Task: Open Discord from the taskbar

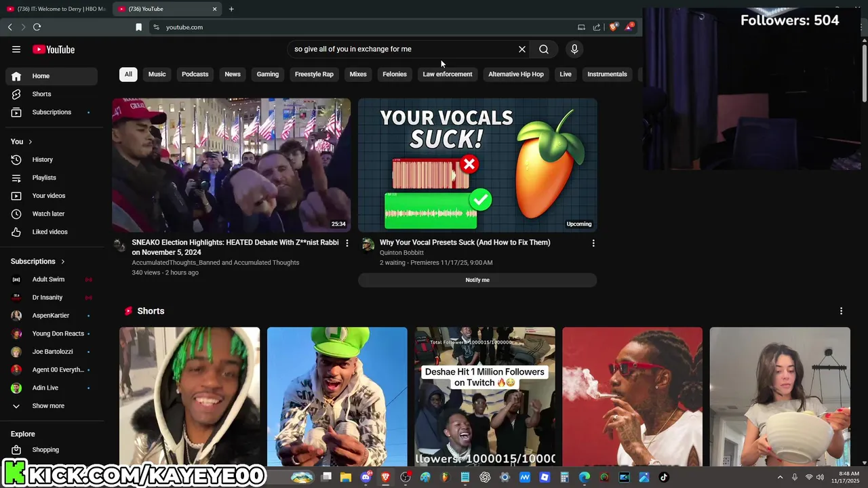Action: point(366,477)
